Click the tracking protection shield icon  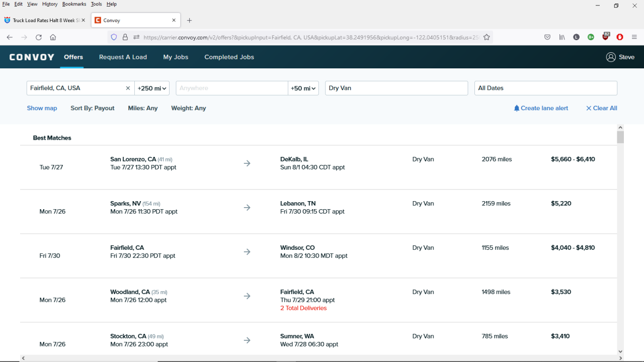click(114, 37)
